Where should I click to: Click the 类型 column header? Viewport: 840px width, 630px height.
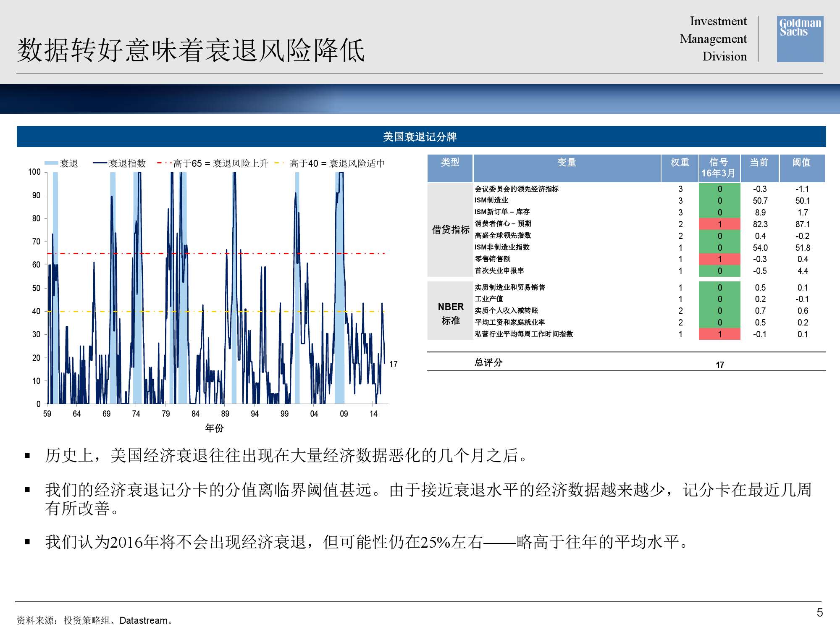(x=450, y=163)
